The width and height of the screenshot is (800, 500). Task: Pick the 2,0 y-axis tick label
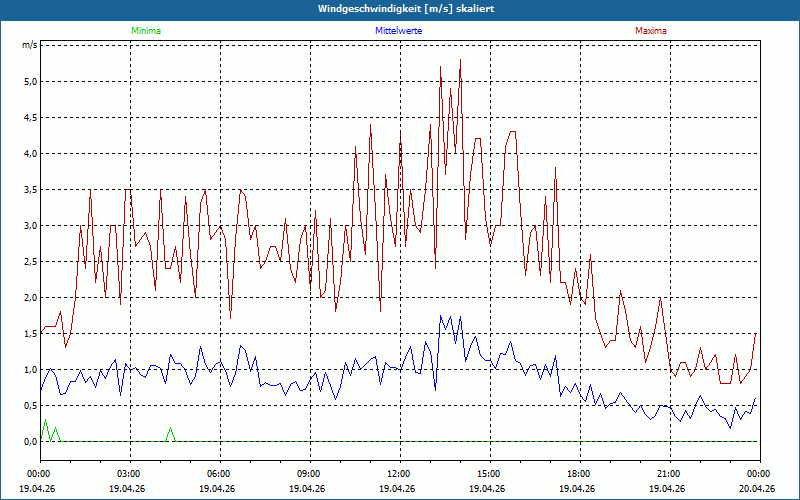click(x=29, y=298)
